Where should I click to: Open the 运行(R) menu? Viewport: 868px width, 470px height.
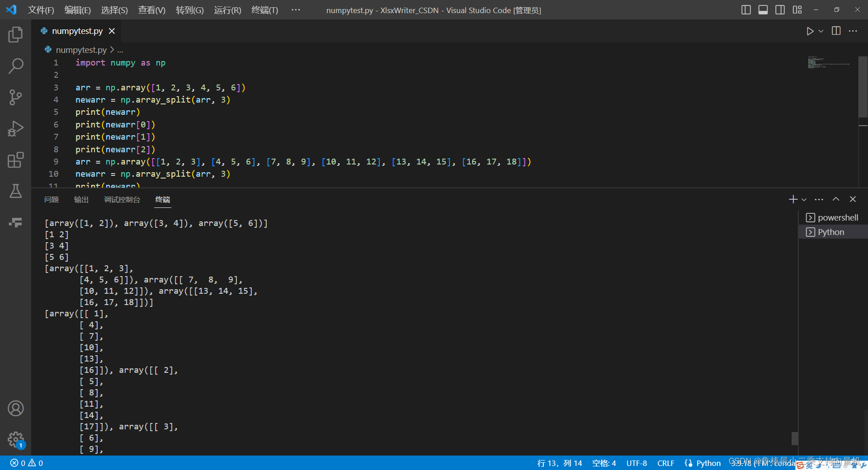click(x=227, y=10)
